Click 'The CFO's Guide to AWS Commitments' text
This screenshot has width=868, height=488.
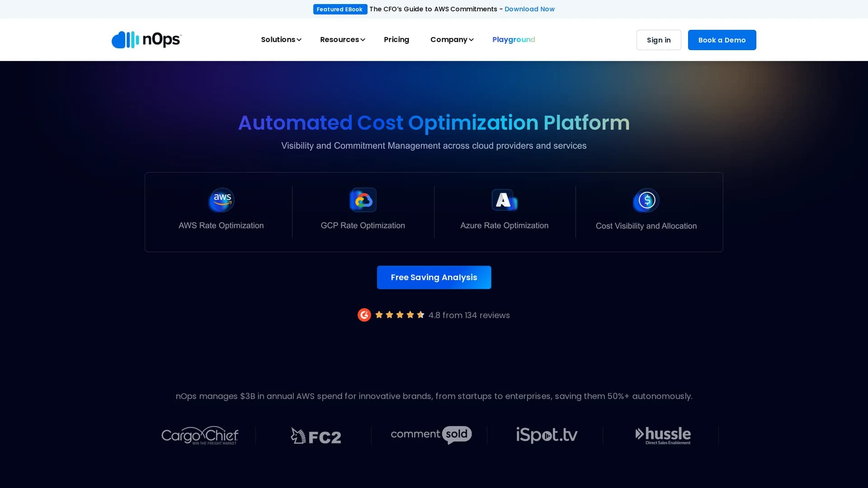tap(433, 9)
